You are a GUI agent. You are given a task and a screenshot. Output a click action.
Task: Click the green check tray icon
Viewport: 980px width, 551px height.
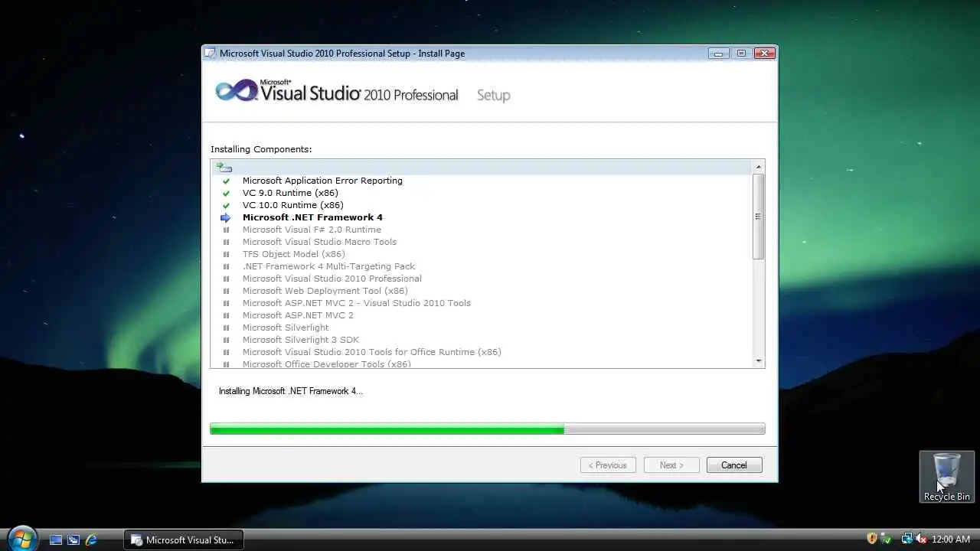coord(886,539)
